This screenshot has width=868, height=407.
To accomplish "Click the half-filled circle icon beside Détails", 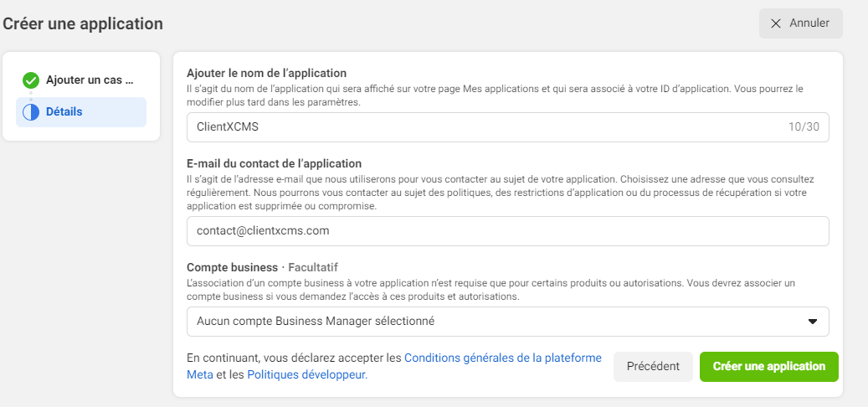I will point(31,112).
